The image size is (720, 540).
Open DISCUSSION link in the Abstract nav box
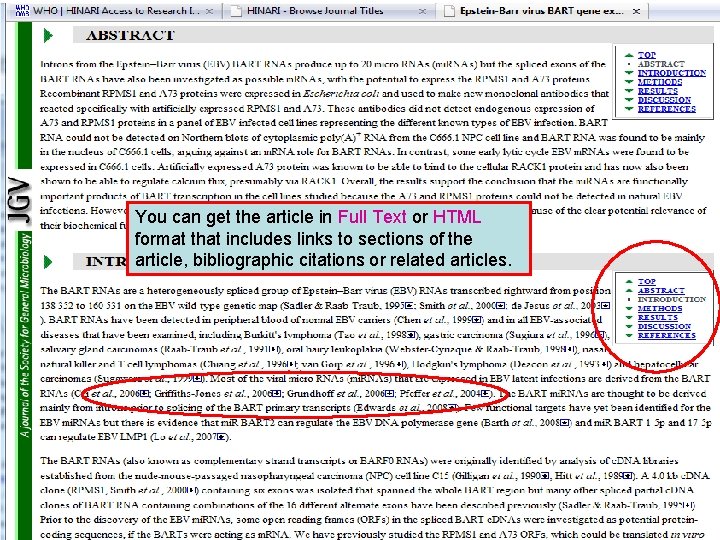click(x=664, y=100)
